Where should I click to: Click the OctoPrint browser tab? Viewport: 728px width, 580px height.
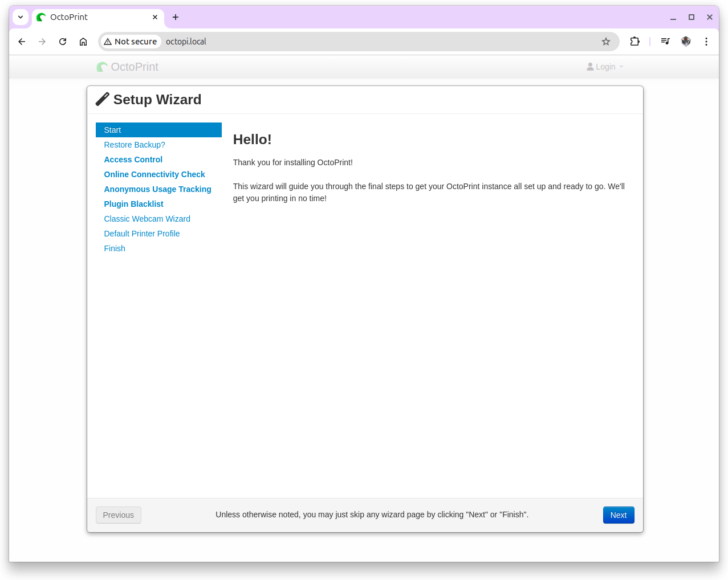[98, 17]
